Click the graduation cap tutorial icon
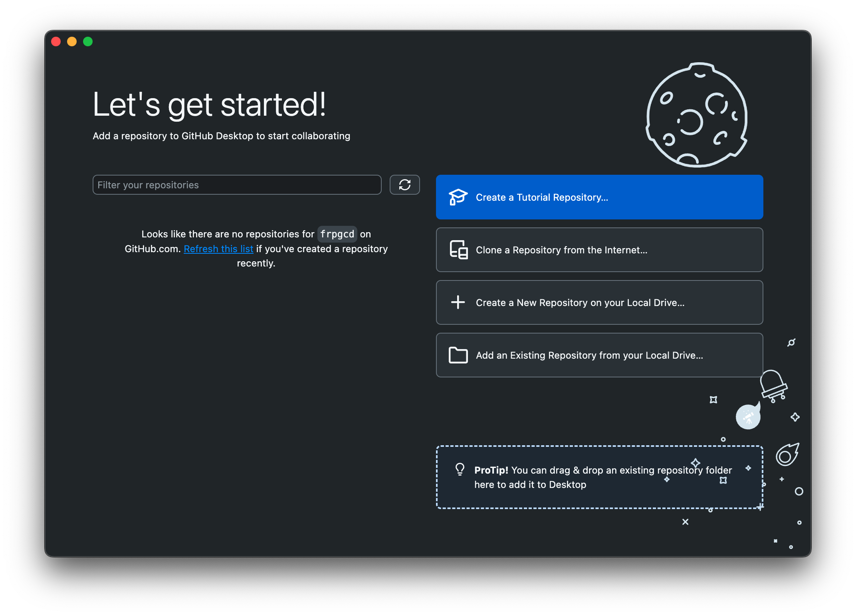 click(458, 197)
